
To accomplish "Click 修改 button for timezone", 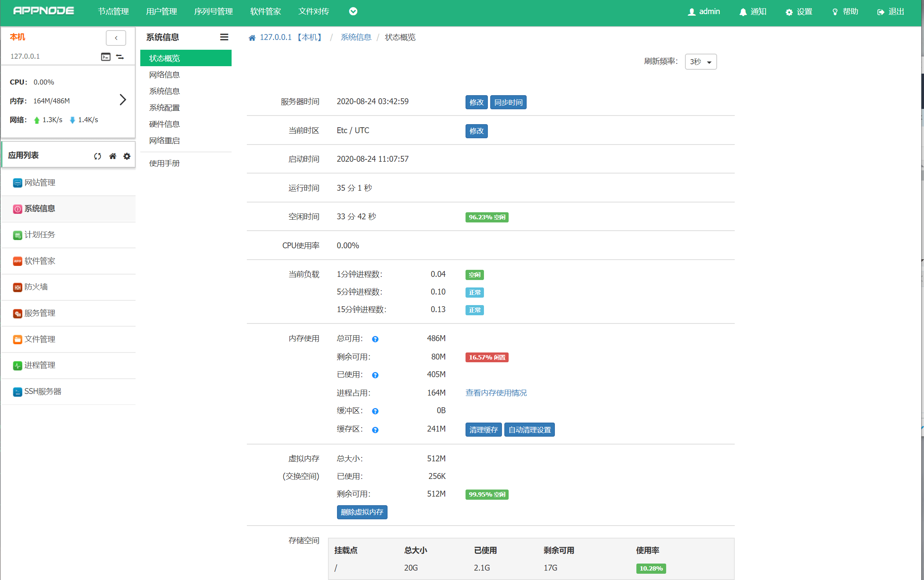I will click(476, 131).
